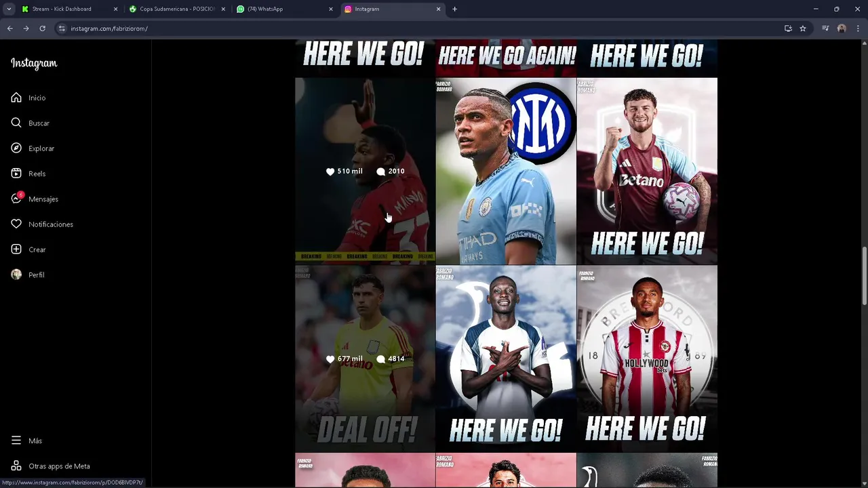Click the install app icon in address bar
868x488 pixels.
[788, 28]
